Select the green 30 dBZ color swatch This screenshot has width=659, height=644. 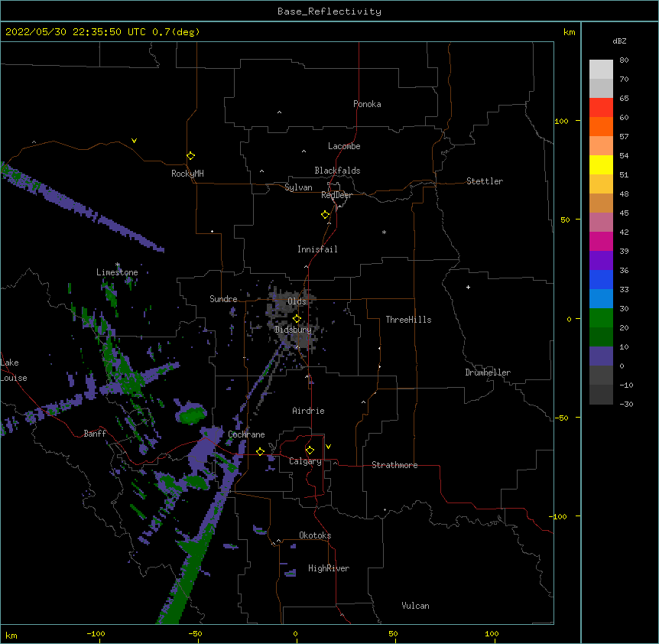click(x=601, y=318)
